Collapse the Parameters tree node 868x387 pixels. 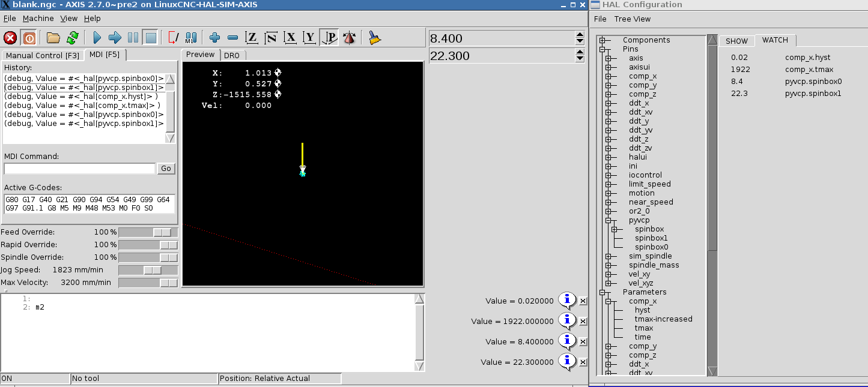point(602,292)
